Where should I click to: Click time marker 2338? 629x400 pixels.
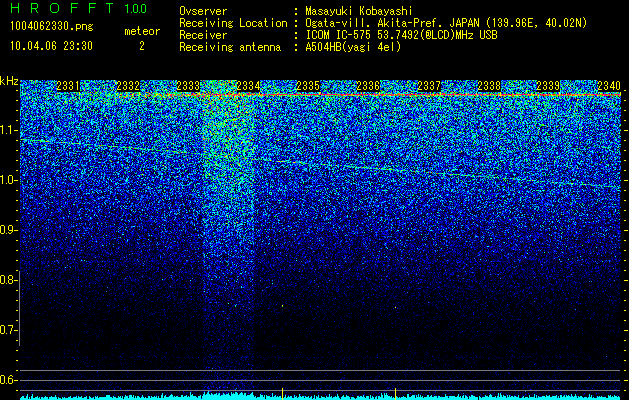489,86
